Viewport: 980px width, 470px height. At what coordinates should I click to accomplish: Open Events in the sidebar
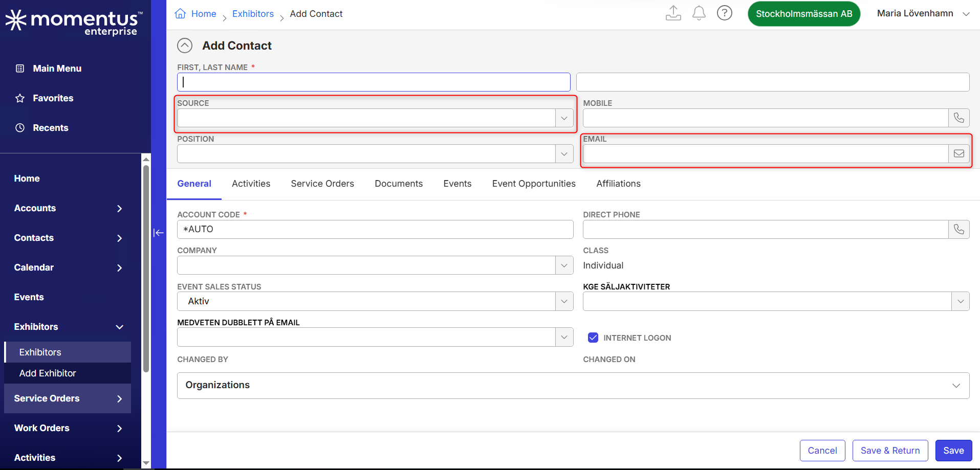pyautogui.click(x=29, y=297)
